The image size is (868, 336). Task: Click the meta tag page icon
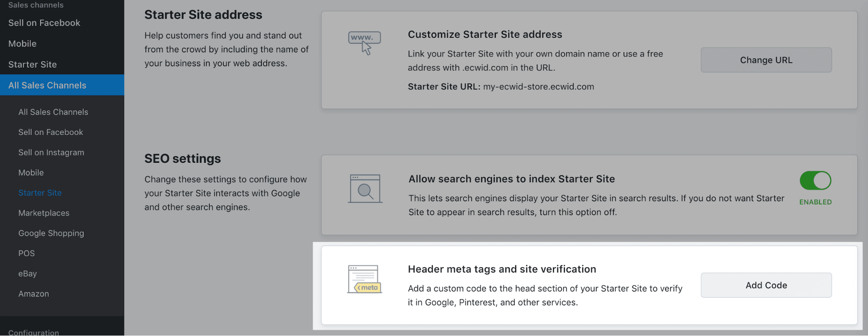[365, 279]
